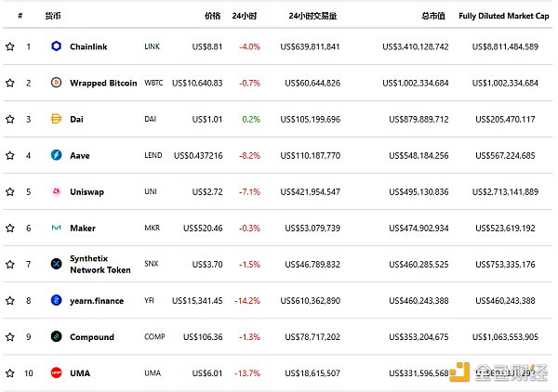Open the Synthetix Network Token link
The width and height of the screenshot is (558, 392).
click(100, 264)
